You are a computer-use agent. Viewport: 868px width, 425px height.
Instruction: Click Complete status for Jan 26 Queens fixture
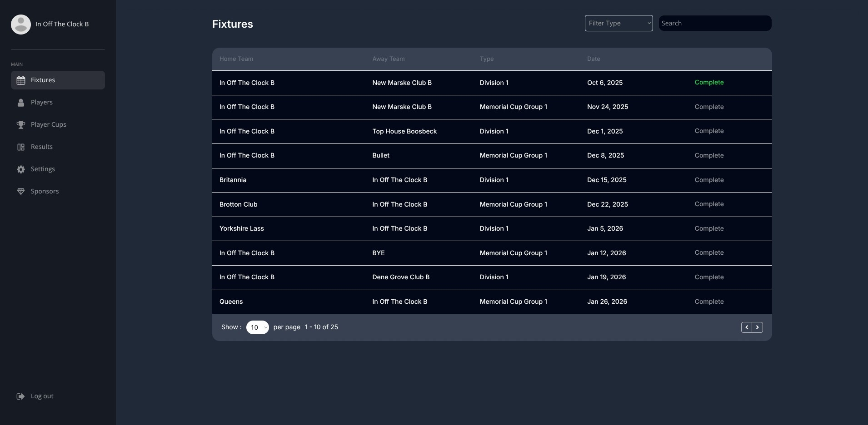tap(709, 301)
